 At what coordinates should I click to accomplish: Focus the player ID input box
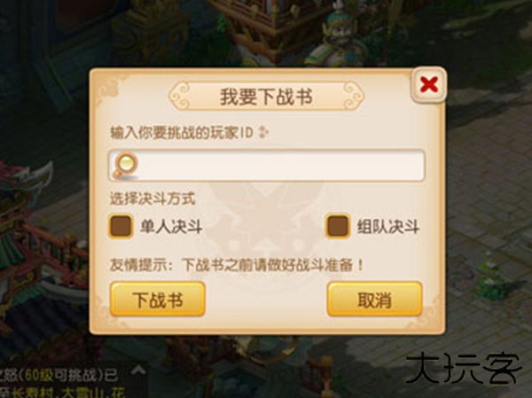(266, 165)
